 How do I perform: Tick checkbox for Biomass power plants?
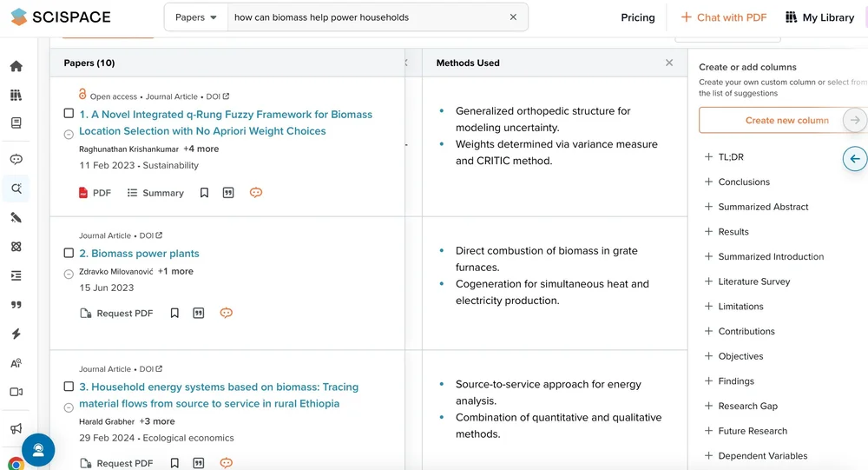(x=69, y=254)
